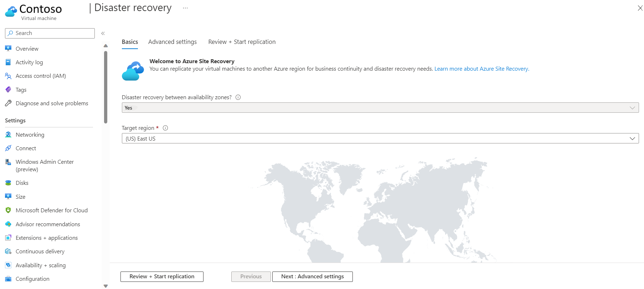Click the Networking icon in Settings
Screen dimensions: 644x289
[8, 135]
